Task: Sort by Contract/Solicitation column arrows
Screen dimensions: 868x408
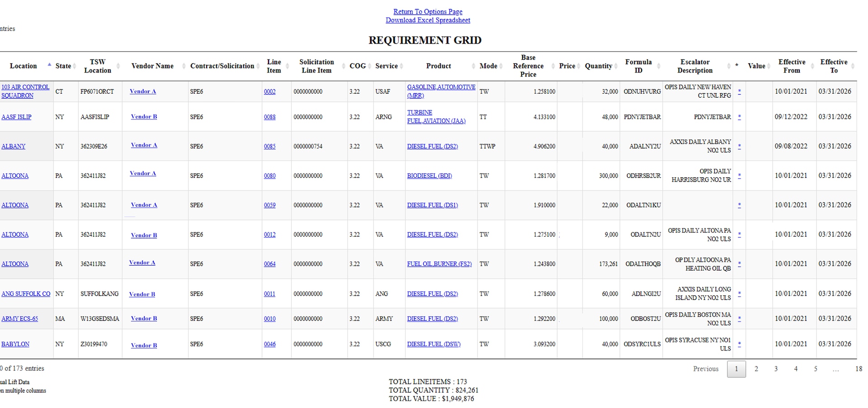Action: click(258, 66)
